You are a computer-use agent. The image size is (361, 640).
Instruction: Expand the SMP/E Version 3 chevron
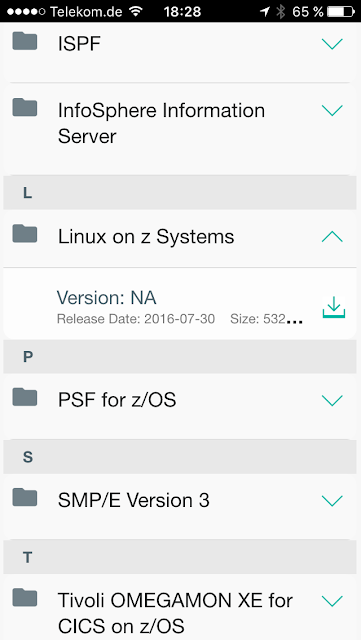click(332, 500)
